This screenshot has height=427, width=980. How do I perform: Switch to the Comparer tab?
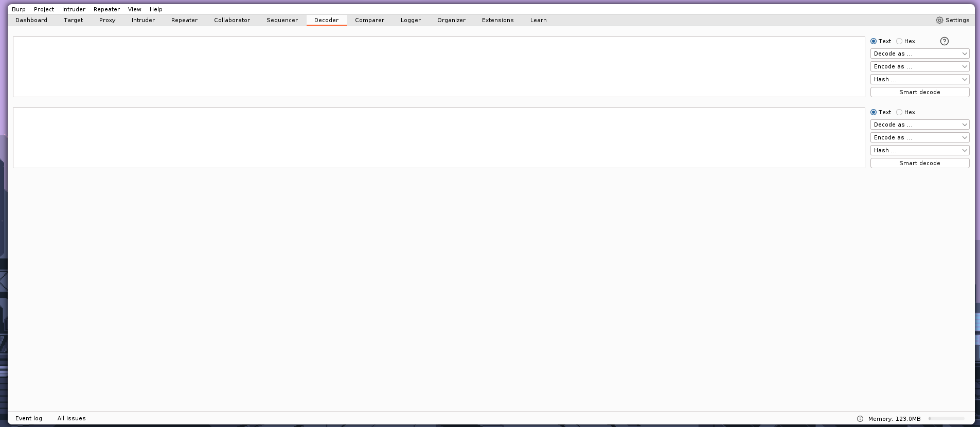[369, 20]
